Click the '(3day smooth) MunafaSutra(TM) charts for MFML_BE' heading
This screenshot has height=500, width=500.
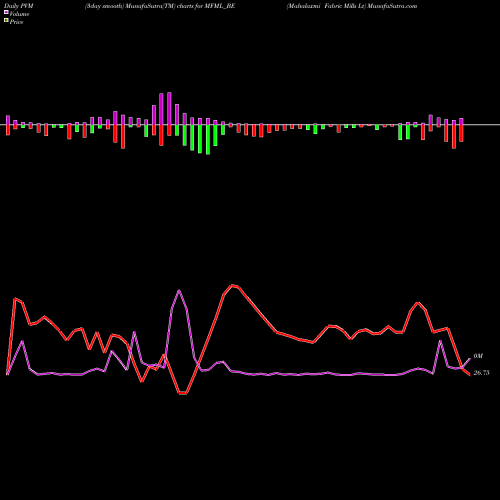coord(160,6)
